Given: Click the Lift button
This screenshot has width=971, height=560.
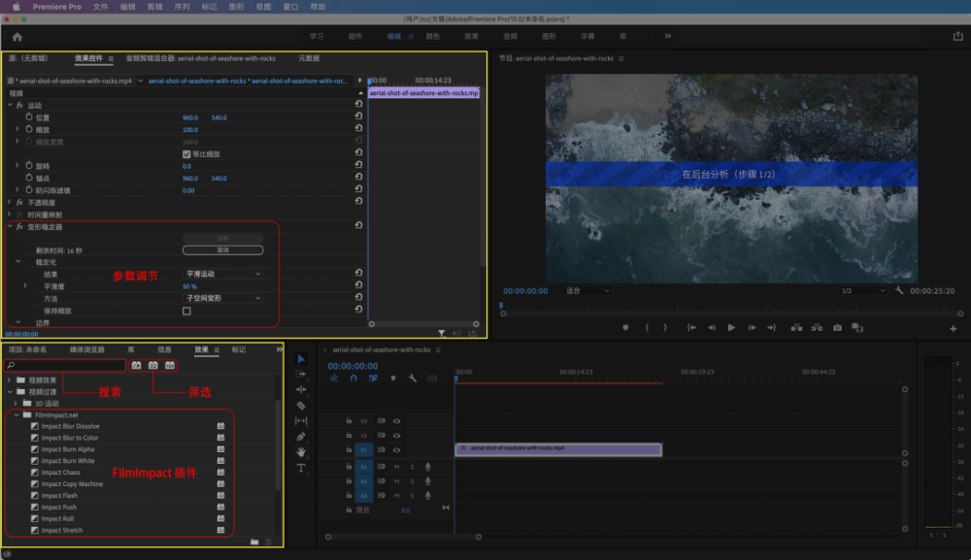Looking at the screenshot, I should pos(796,328).
